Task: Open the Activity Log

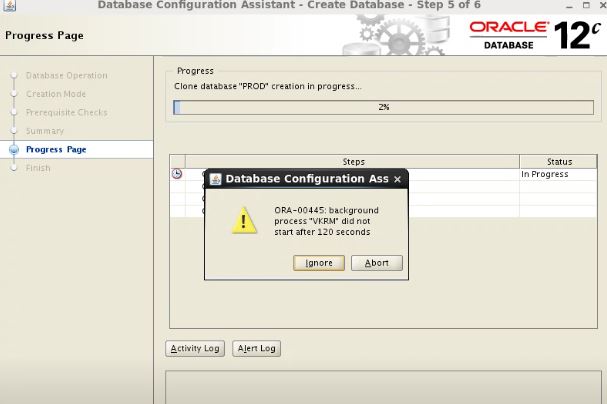Action: pos(195,348)
